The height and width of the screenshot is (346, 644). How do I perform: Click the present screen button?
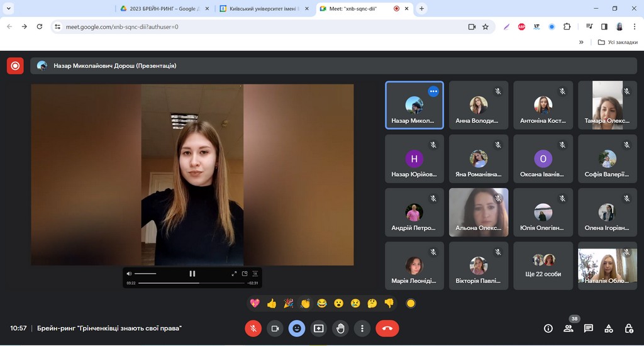(319, 328)
